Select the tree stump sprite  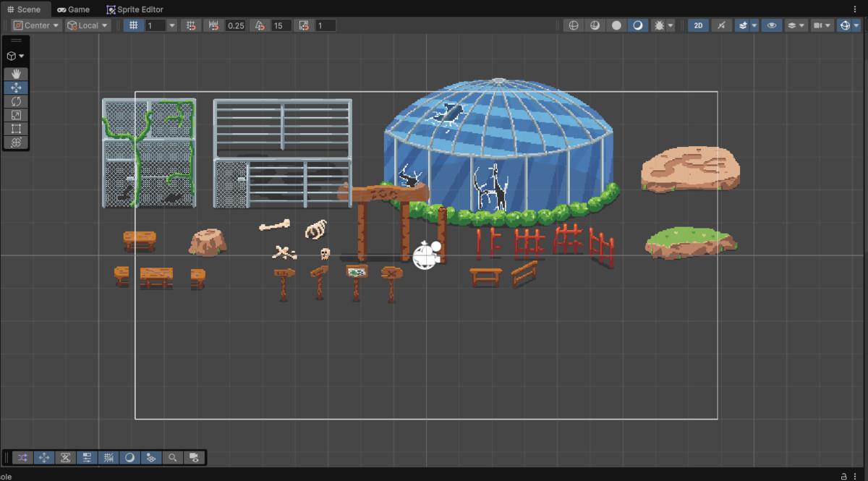click(208, 242)
